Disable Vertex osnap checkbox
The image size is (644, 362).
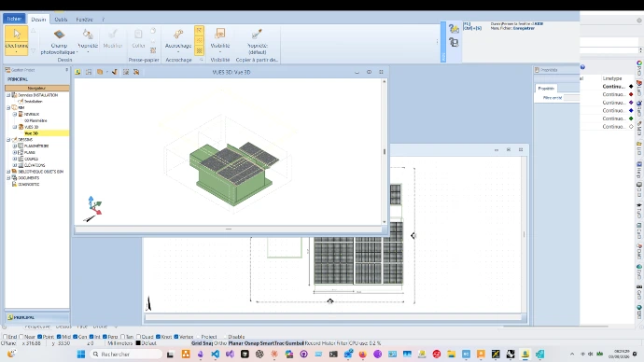coord(176,337)
